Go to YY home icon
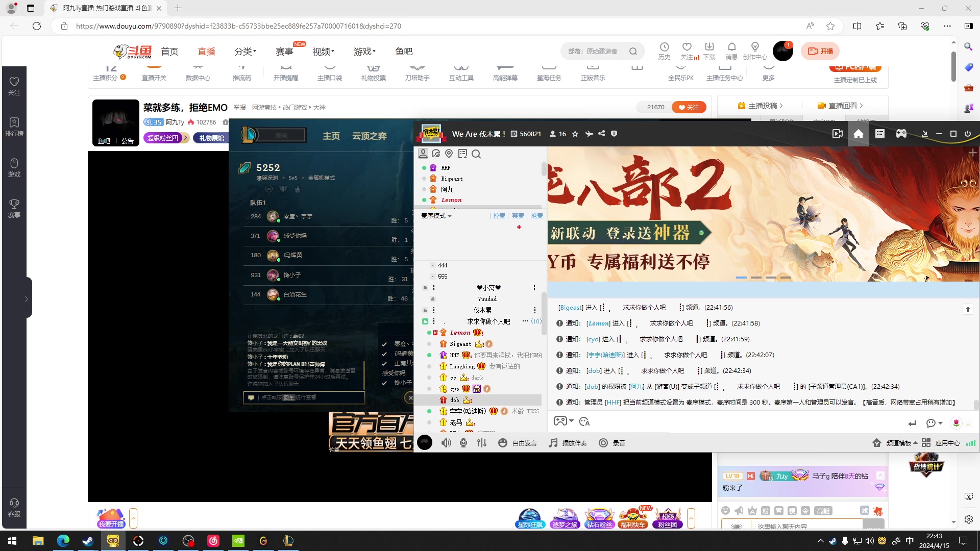Screen dimensions: 980x551 pos(859,134)
